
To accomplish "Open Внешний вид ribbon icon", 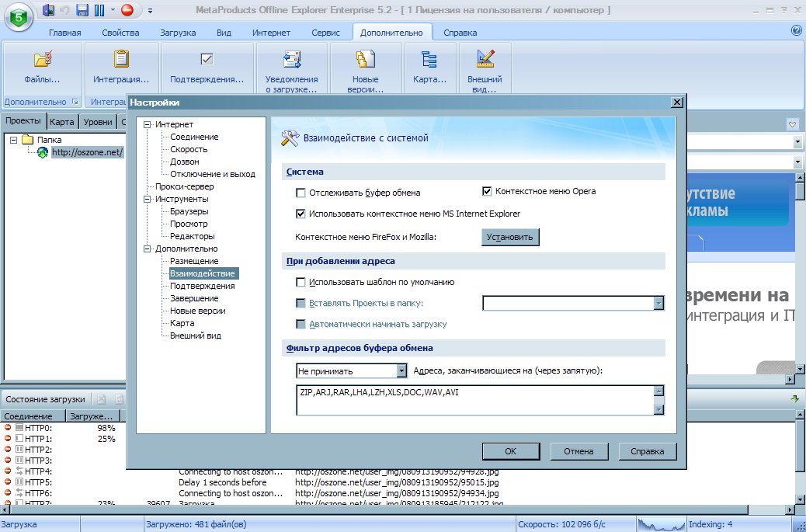I will click(x=485, y=59).
